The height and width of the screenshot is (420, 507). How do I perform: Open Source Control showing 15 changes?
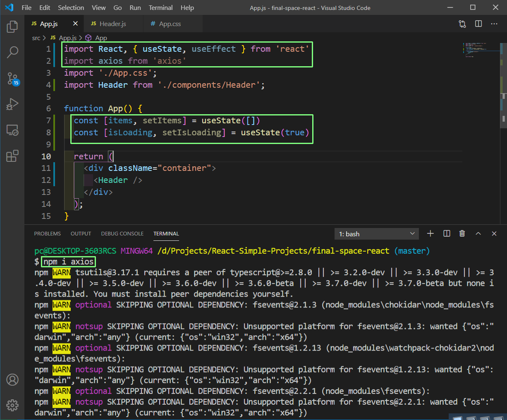[12, 78]
